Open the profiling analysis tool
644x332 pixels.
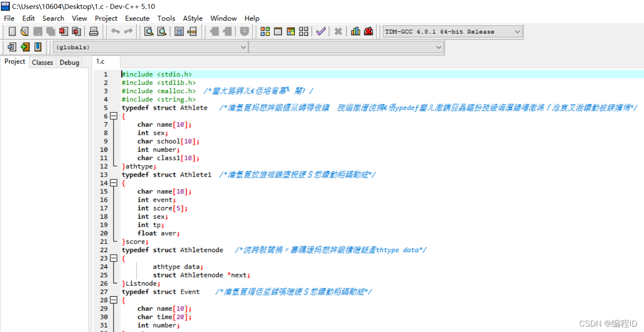coord(355,31)
